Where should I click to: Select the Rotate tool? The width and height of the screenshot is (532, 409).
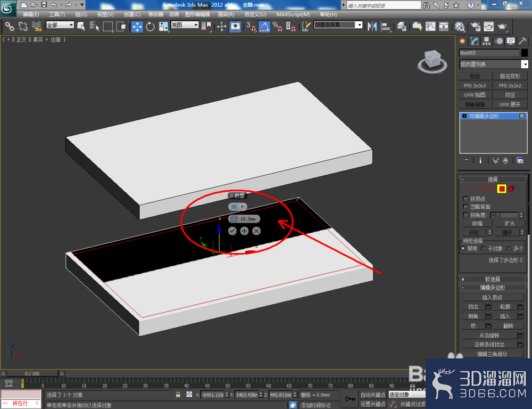click(x=150, y=27)
